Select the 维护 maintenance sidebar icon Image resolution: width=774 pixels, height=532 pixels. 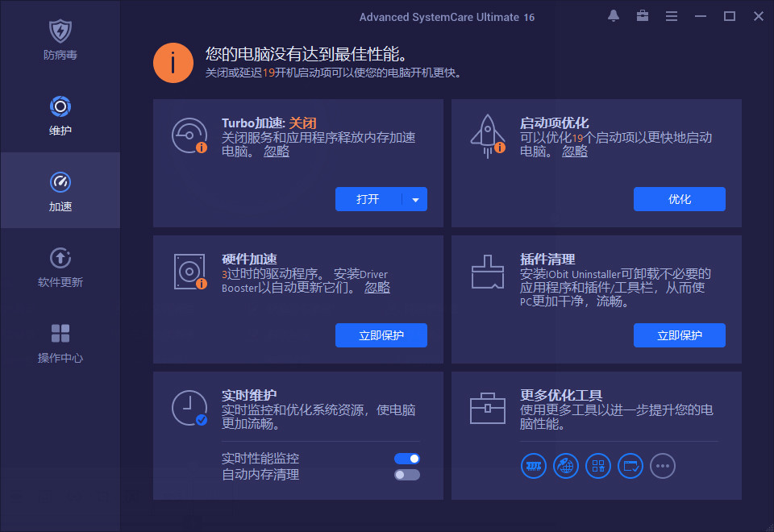point(60,117)
